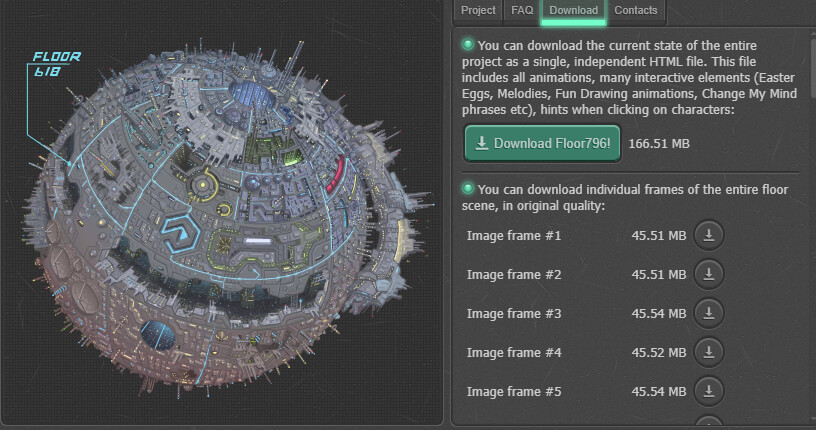Click the Download Floor796! button
Viewport: 816px width, 430px height.
tap(543, 144)
